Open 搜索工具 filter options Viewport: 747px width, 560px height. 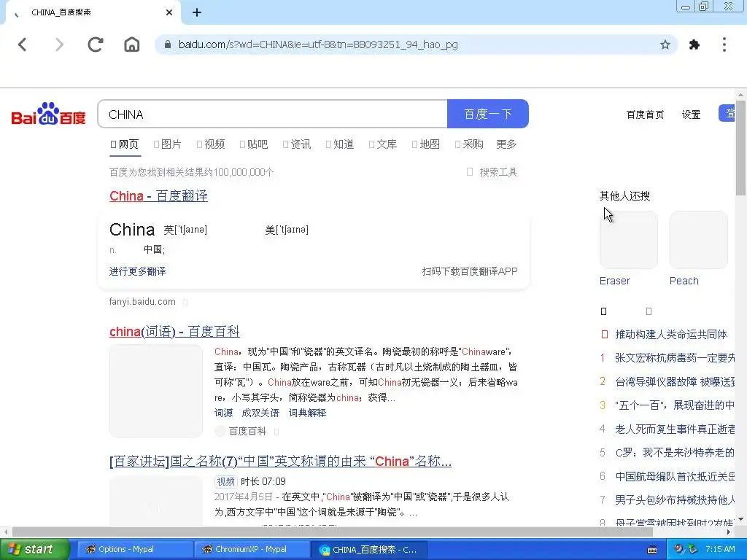[x=492, y=172]
